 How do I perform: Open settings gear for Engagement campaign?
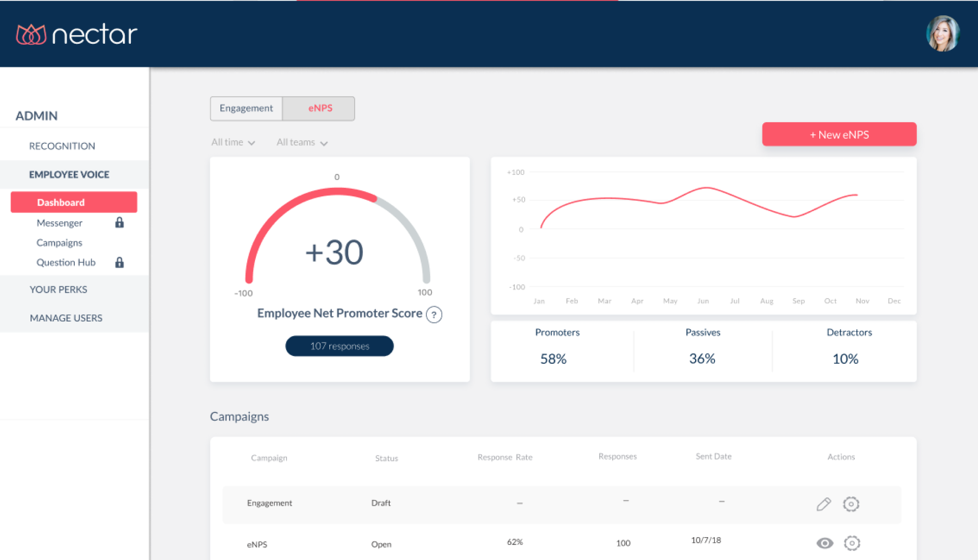click(851, 504)
